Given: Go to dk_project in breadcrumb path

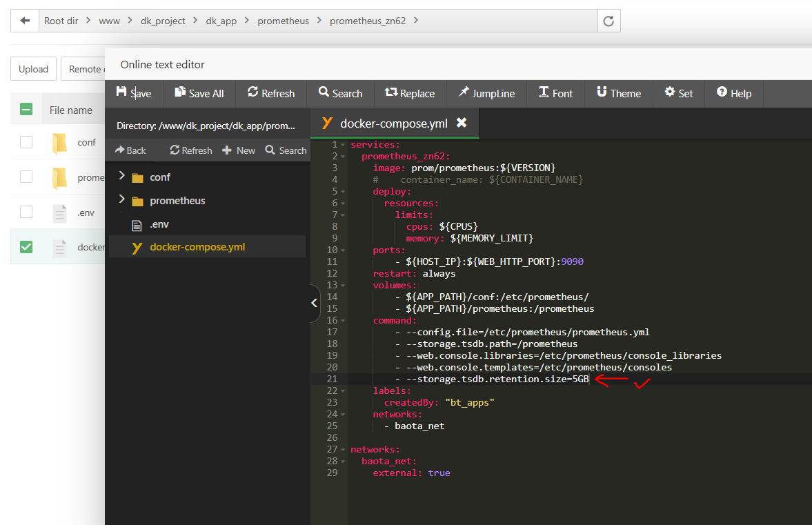Looking at the screenshot, I should (163, 21).
